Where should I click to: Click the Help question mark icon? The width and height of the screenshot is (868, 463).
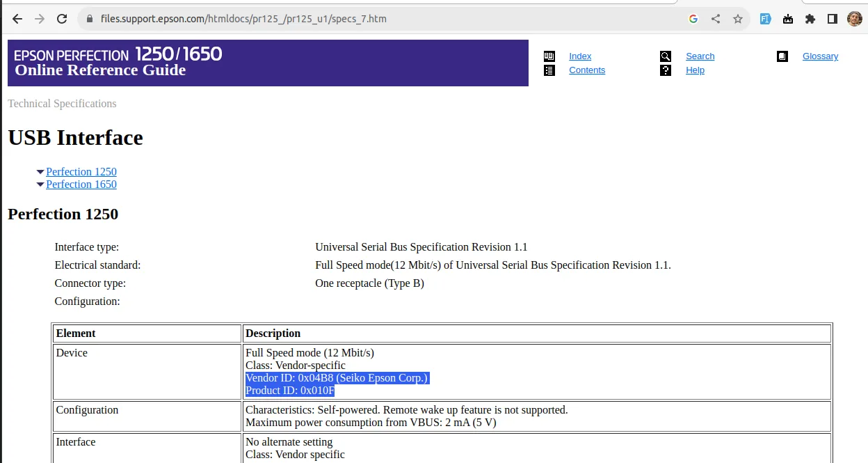click(x=666, y=70)
